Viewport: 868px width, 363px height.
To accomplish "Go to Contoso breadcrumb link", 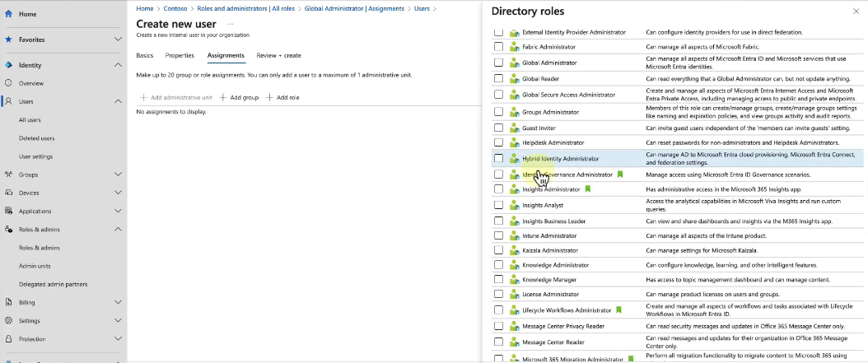I will tap(175, 8).
